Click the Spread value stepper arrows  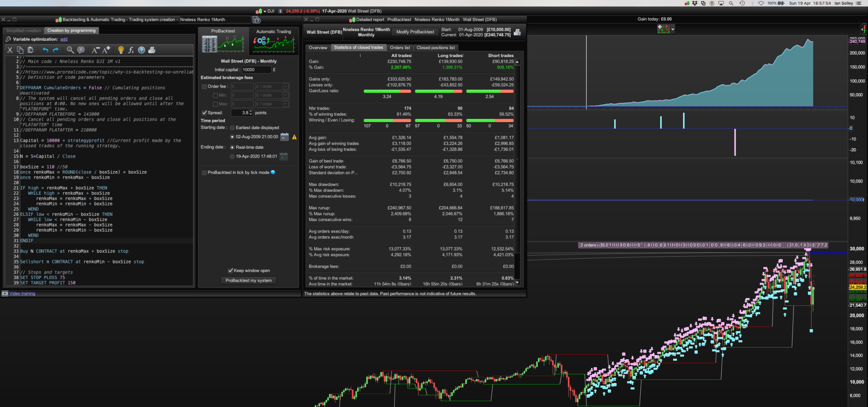tap(251, 113)
